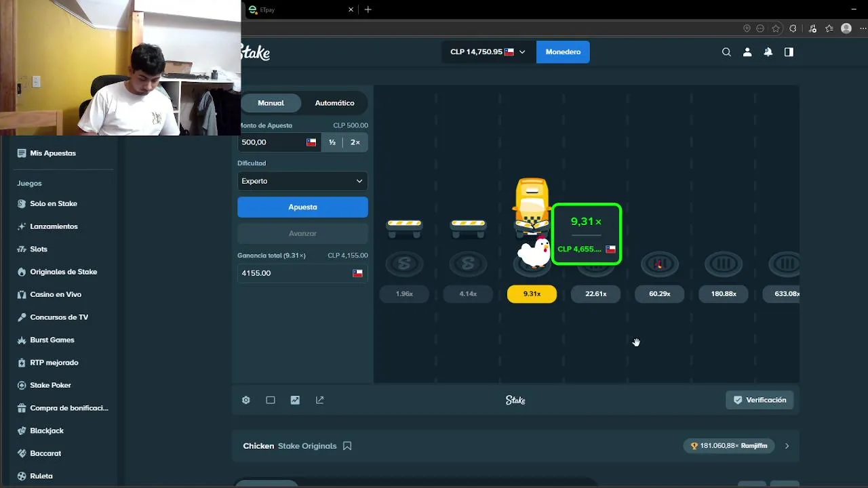Click the Ruleta sidebar icon
Screen dimensions: 868x488
[22, 476]
